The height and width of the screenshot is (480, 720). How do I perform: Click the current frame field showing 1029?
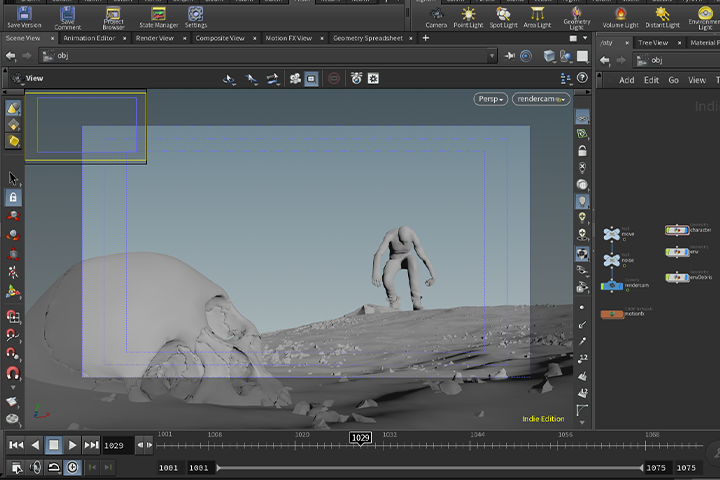click(118, 446)
